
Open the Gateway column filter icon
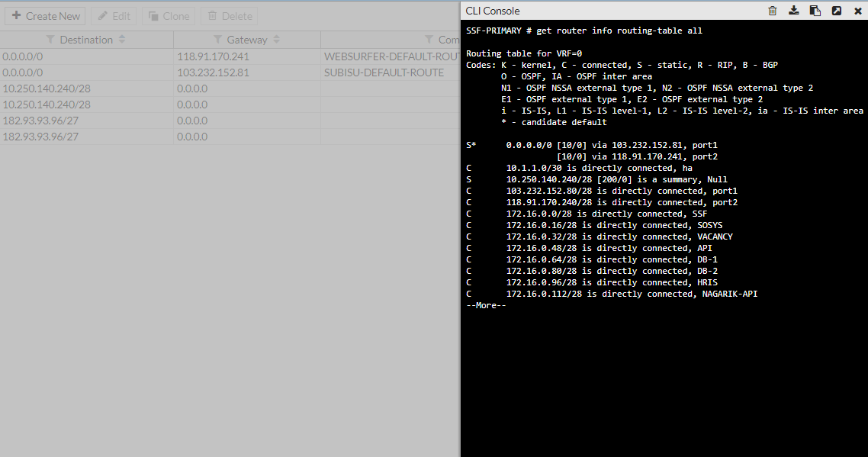click(217, 40)
